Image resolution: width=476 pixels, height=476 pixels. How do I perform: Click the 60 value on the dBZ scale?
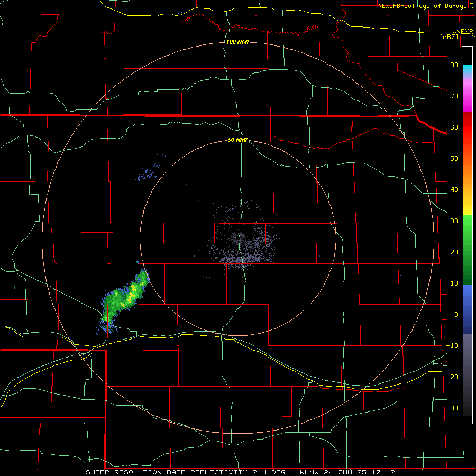(454, 127)
